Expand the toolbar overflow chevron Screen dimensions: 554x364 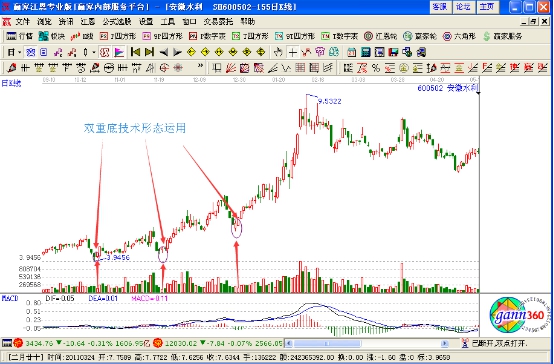pos(200,65)
